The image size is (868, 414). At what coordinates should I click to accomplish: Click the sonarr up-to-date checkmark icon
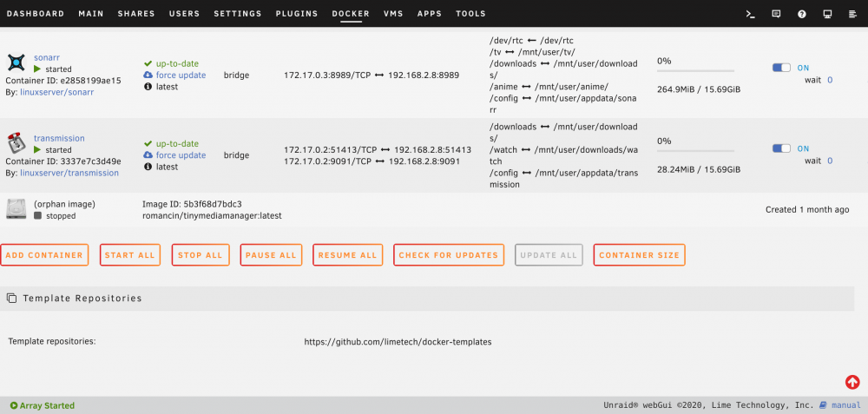(148, 63)
